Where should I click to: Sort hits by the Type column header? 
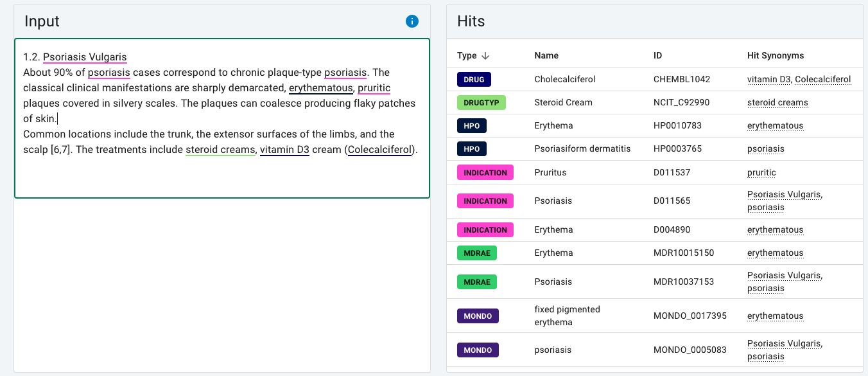467,56
